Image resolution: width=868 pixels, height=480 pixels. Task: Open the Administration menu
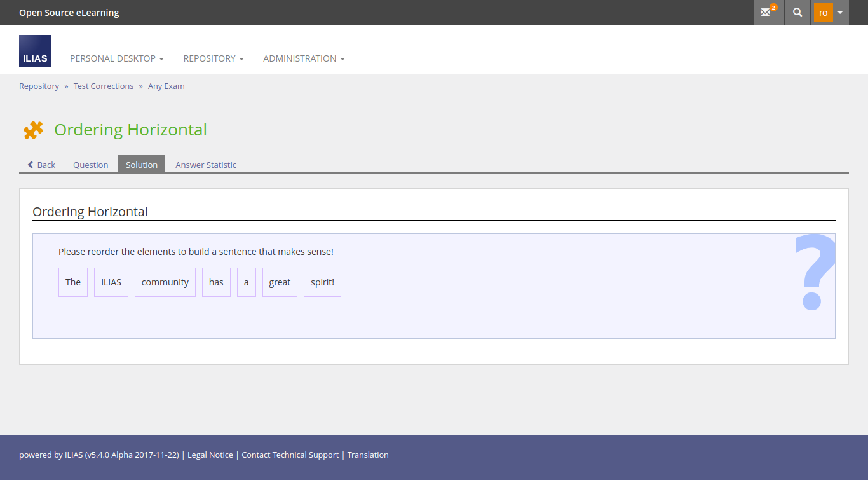click(304, 58)
